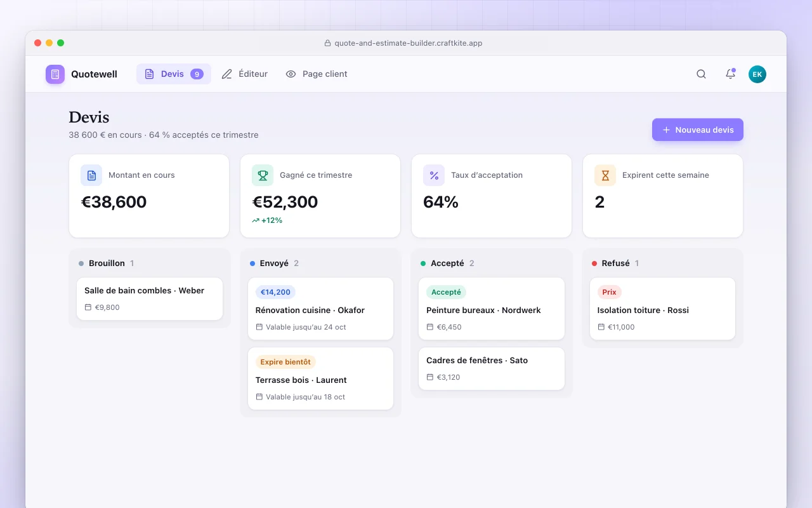Click the lock icon in the address bar
This screenshot has height=508, width=812.
[x=327, y=43]
